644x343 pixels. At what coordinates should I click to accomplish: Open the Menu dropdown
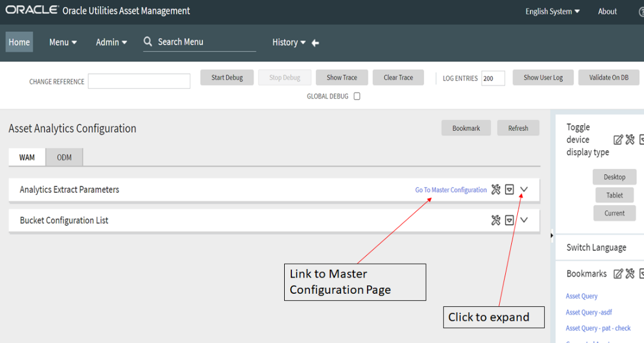tap(63, 42)
